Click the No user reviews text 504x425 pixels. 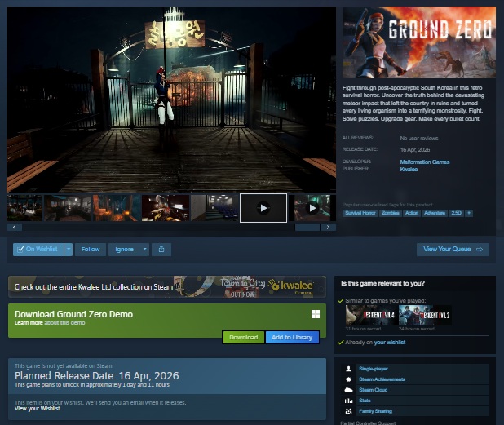419,139
